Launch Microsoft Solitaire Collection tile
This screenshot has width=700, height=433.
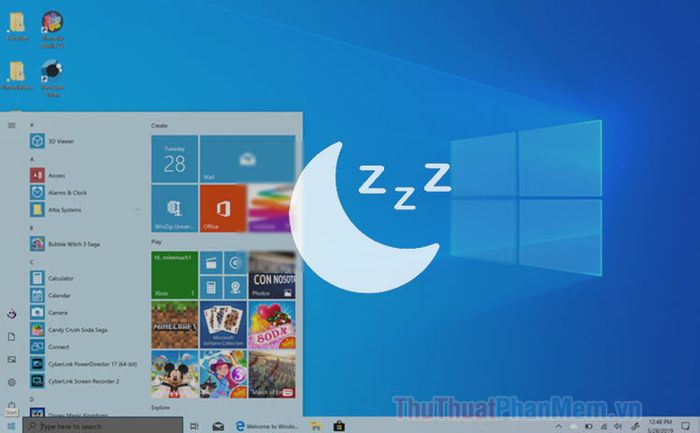coord(223,325)
